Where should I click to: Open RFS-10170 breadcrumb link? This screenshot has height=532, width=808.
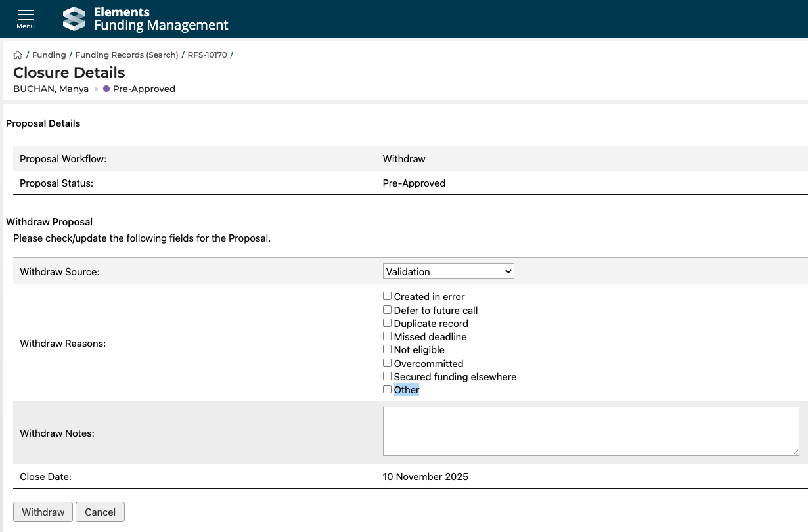click(x=207, y=55)
